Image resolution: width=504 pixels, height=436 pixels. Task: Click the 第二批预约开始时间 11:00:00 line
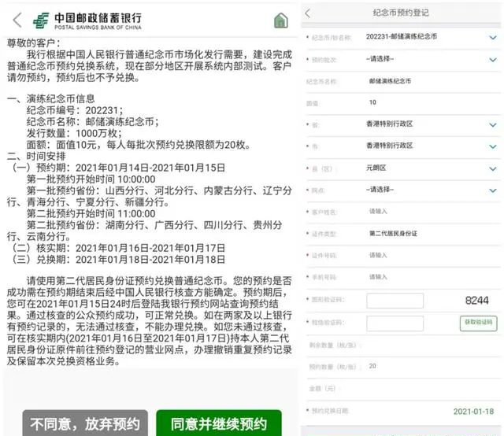coord(91,213)
